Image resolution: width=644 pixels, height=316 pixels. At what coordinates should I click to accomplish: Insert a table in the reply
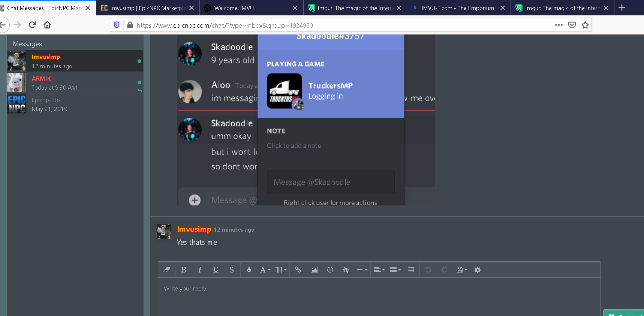pos(411,270)
